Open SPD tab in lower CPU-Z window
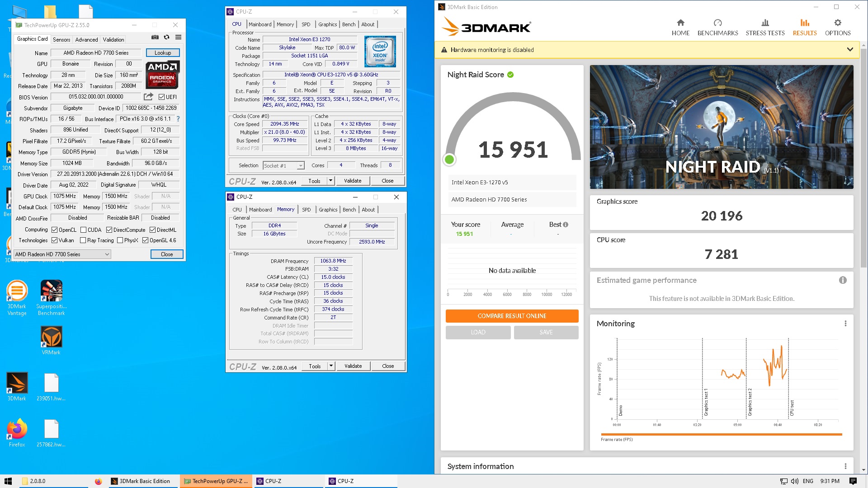 coord(307,210)
